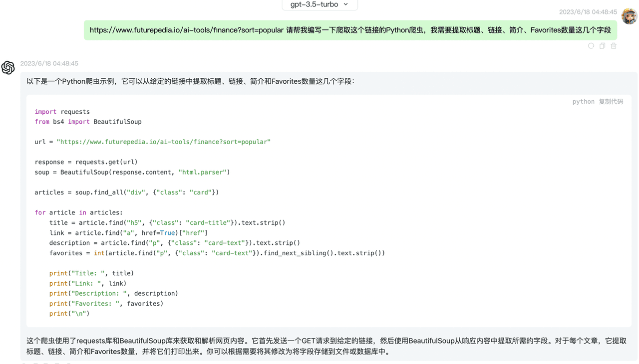Image resolution: width=639 pixels, height=364 pixels.
Task: Click the 'from bs4 import BeautifulSoup' line
Action: pos(88,122)
